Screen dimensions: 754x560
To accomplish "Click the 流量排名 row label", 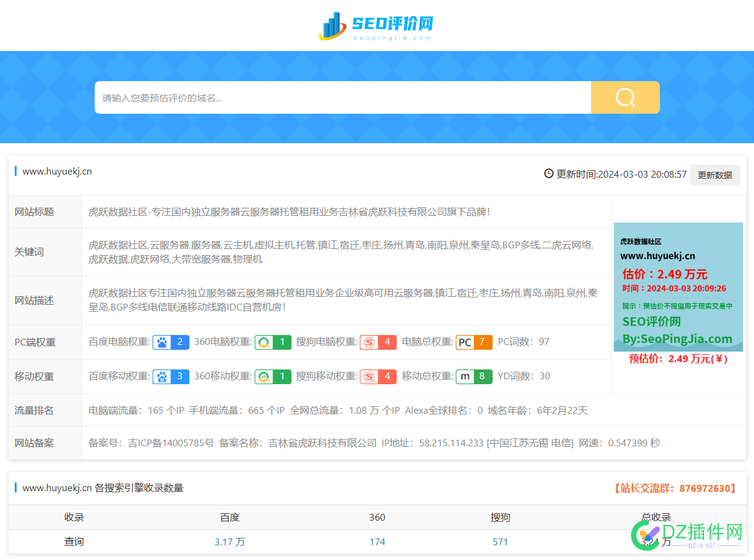I will click(34, 410).
